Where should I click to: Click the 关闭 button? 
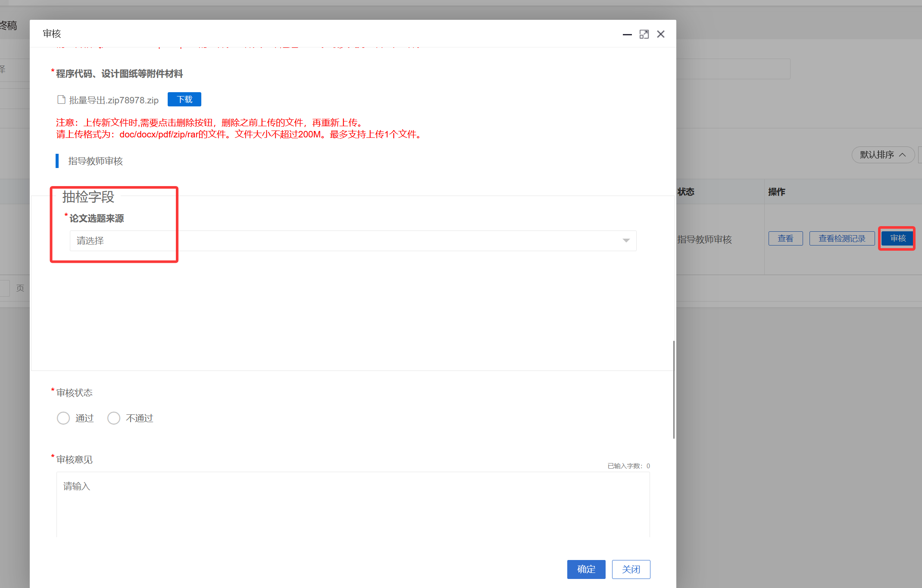point(631,569)
